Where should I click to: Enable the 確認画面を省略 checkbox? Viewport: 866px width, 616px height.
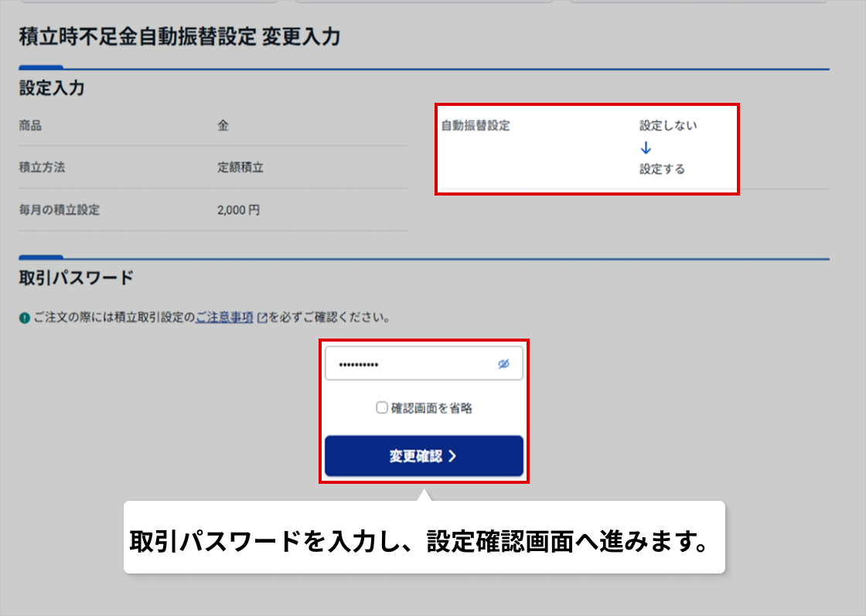click(382, 408)
